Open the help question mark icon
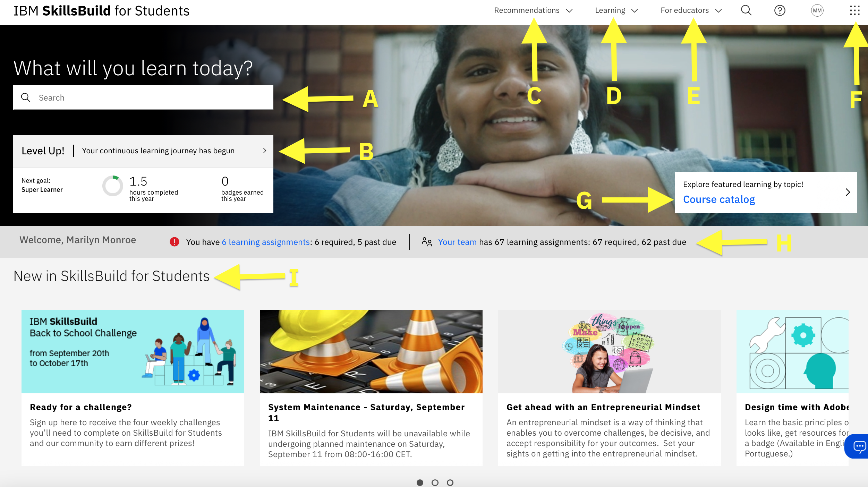Screen dimensions: 868x487 tap(780, 10)
